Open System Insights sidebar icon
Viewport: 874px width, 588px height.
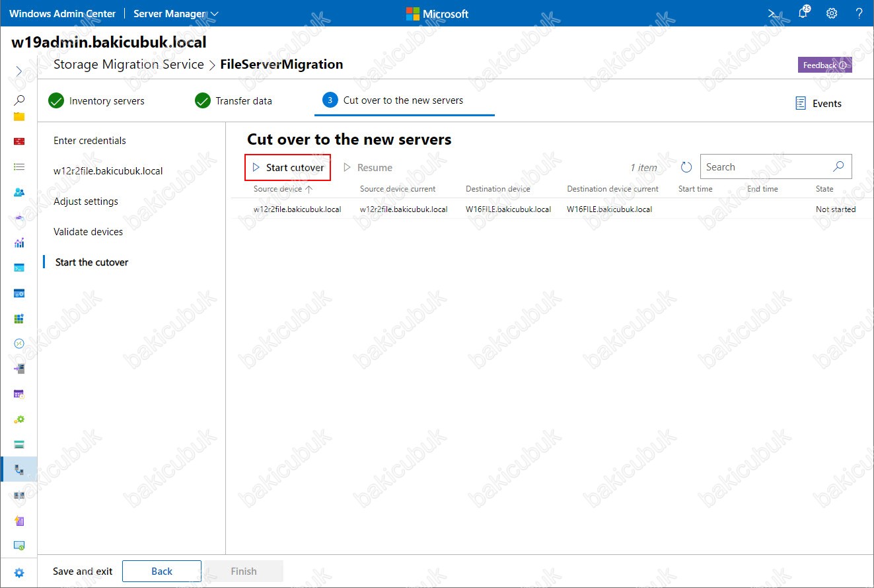pyautogui.click(x=19, y=521)
